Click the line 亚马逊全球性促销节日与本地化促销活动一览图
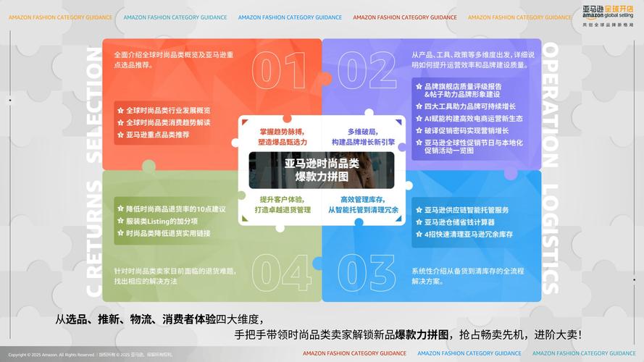The height and width of the screenshot is (362, 644). pos(474,146)
